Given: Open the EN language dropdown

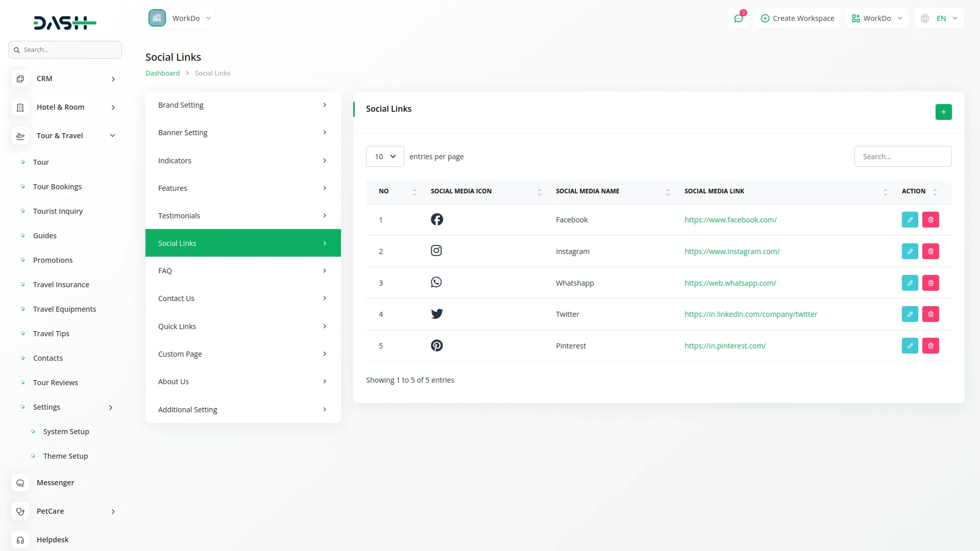Looking at the screenshot, I should [x=940, y=18].
